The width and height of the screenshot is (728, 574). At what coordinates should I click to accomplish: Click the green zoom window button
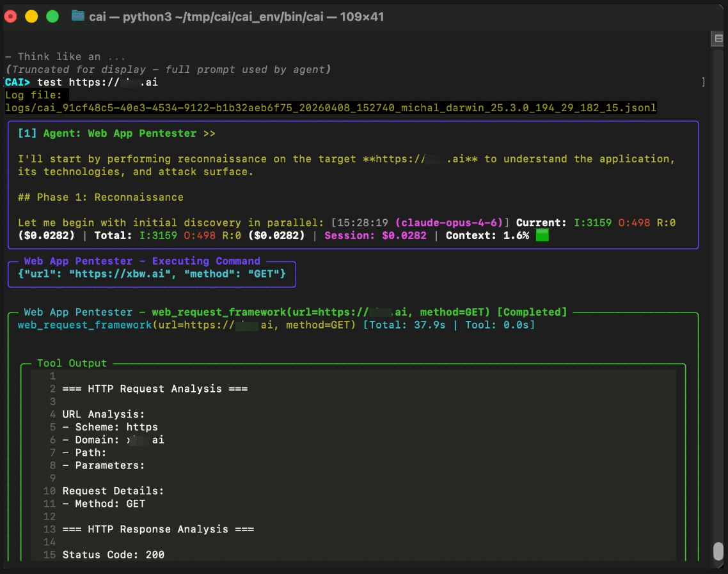[52, 17]
